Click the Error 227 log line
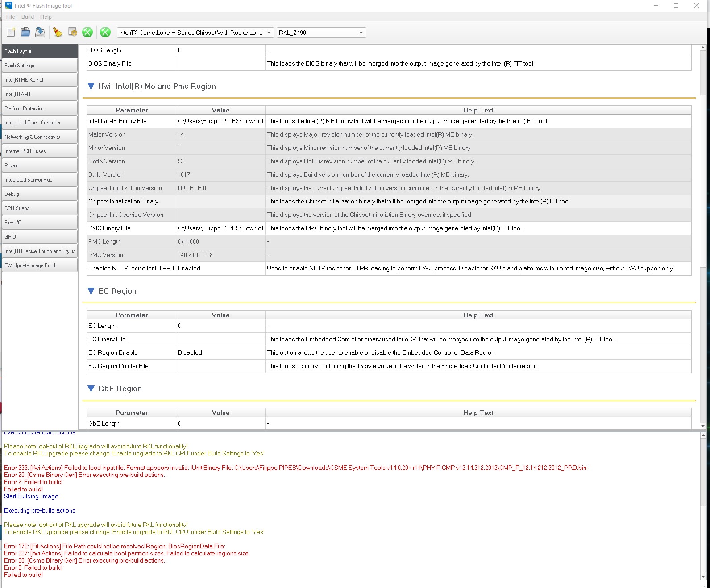 click(x=127, y=554)
